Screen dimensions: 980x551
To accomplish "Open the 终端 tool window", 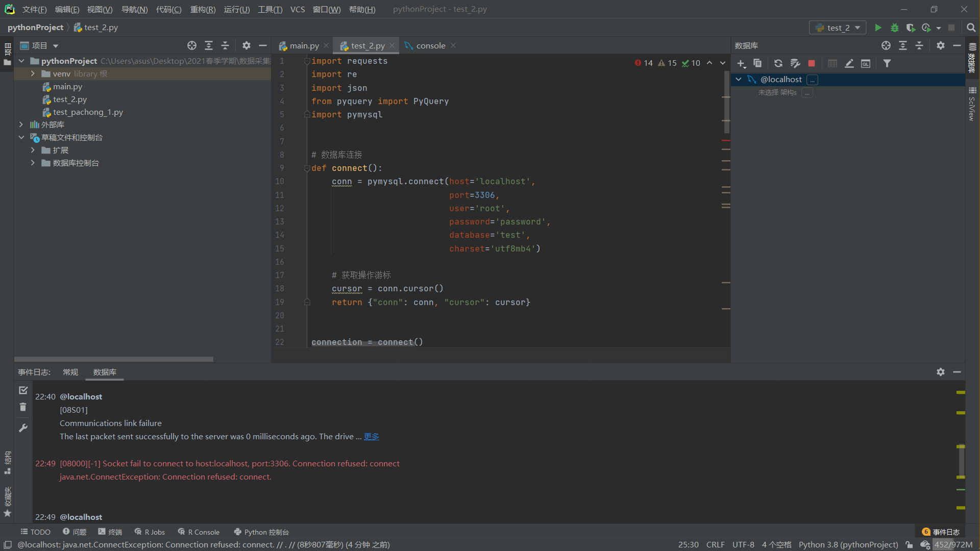I will 110,532.
